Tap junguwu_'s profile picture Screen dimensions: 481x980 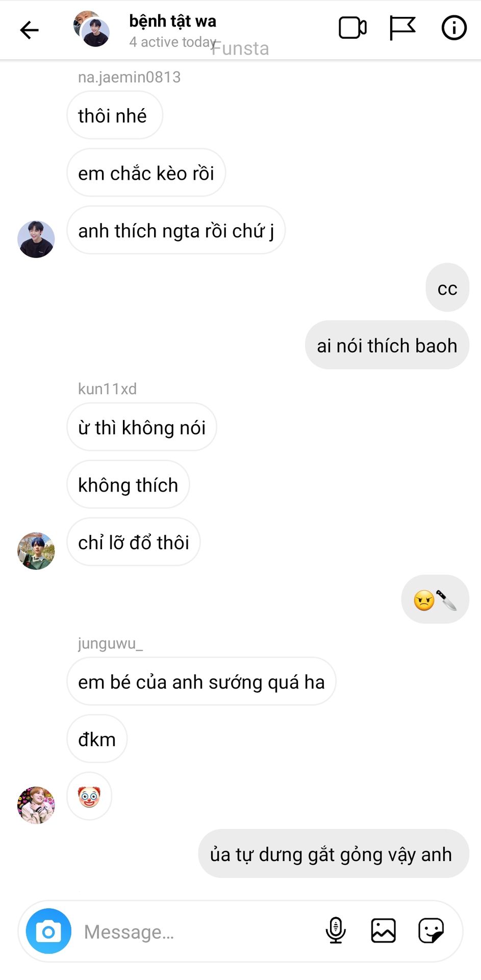(x=36, y=805)
